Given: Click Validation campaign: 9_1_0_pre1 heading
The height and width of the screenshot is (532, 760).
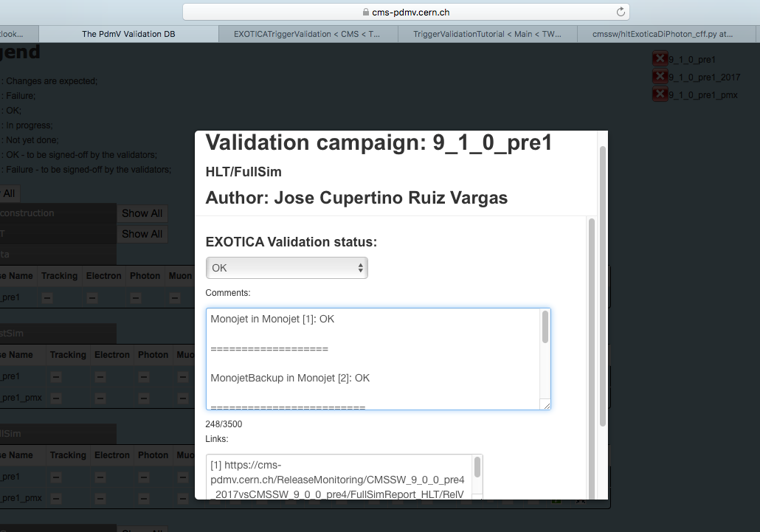Looking at the screenshot, I should pos(379,142).
